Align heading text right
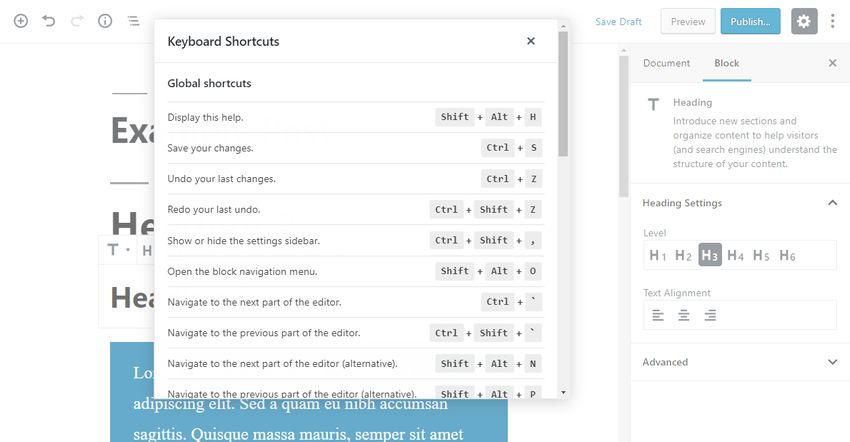Screen dimensions: 850x442 (x=710, y=315)
